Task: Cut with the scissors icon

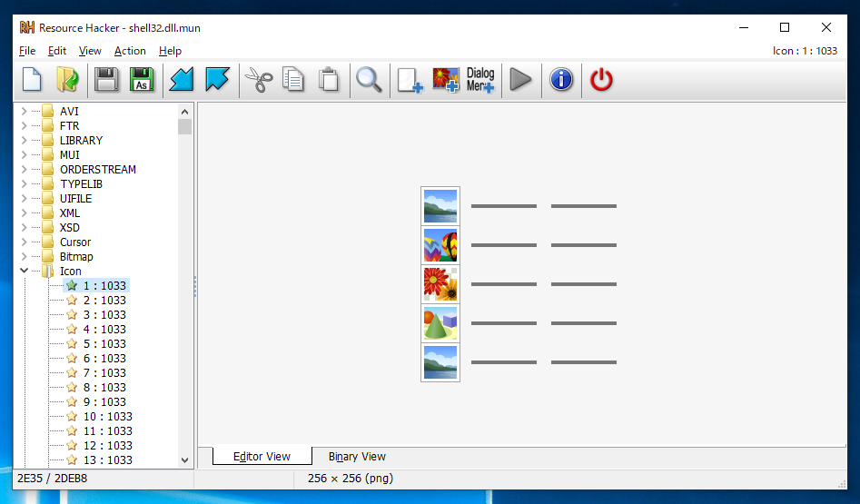Action: [x=258, y=80]
